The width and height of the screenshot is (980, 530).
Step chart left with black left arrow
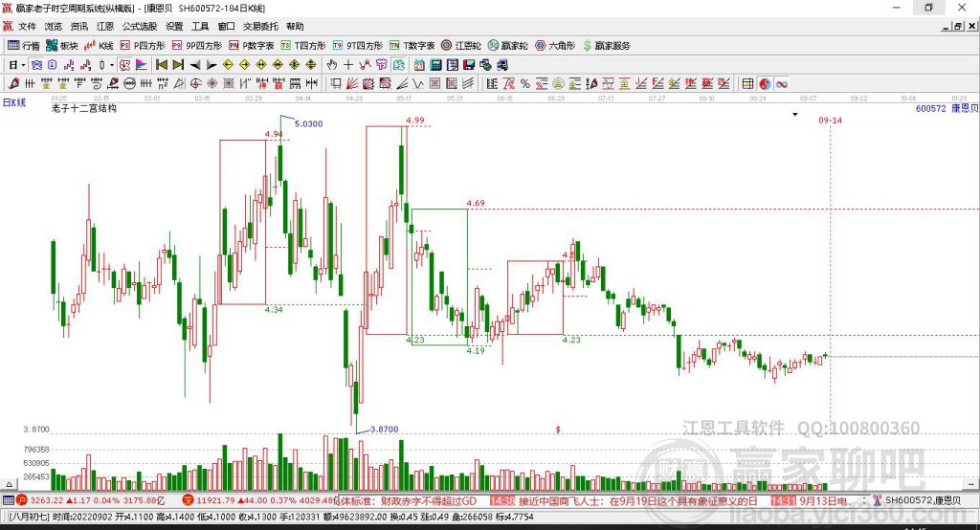tap(195, 65)
